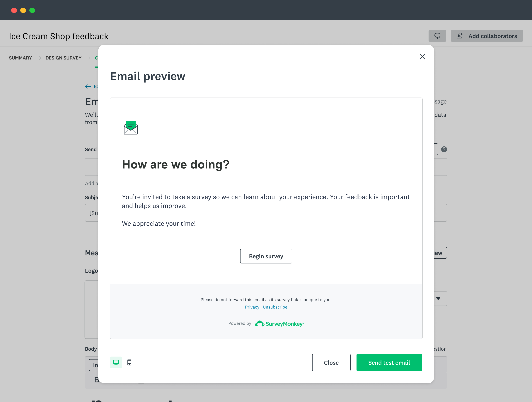
Task: Click the green envelope email icon
Action: [131, 127]
